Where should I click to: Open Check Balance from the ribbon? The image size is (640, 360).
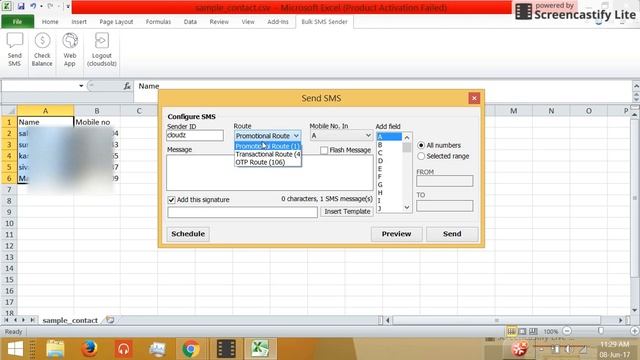(42, 49)
